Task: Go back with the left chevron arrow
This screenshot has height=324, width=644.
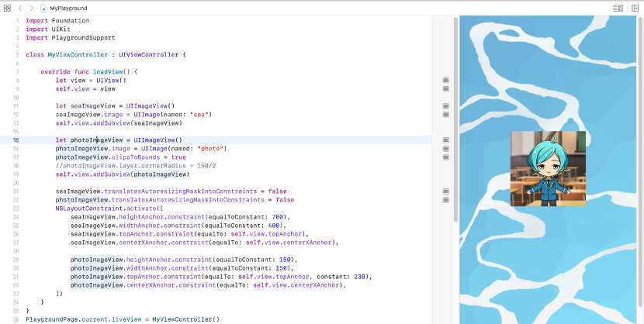Action: pos(20,9)
